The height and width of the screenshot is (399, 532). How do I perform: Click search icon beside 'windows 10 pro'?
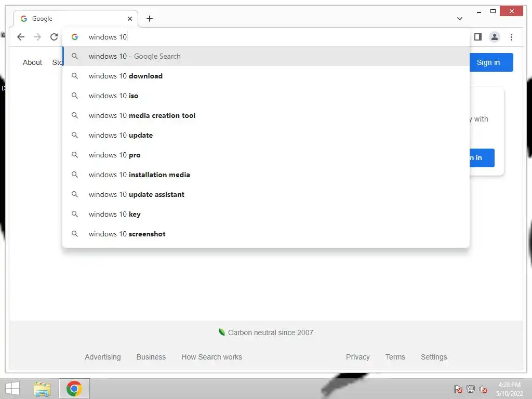point(75,155)
